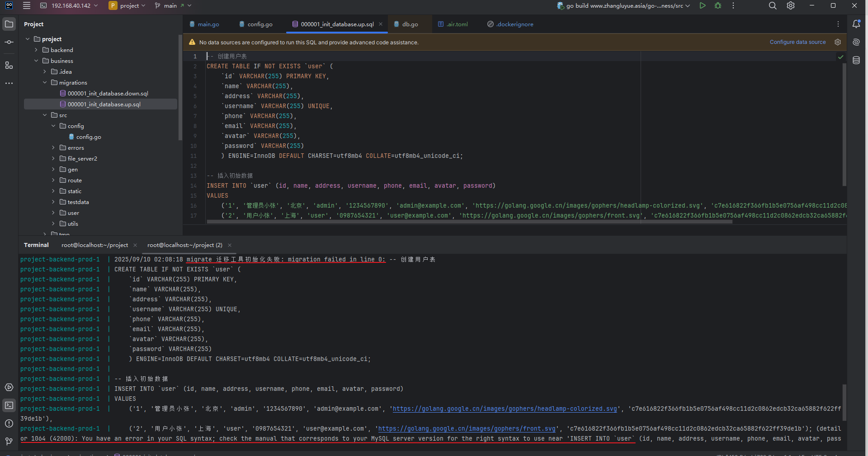Debug the go build configuration
The height and width of the screenshot is (456, 868).
(x=718, y=5)
